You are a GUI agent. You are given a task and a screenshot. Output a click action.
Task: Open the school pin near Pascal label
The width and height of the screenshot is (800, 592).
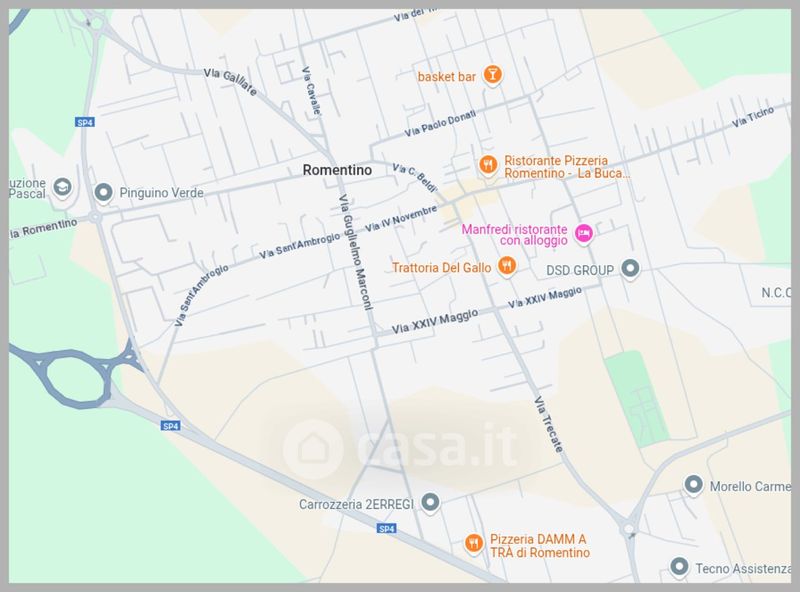click(62, 187)
